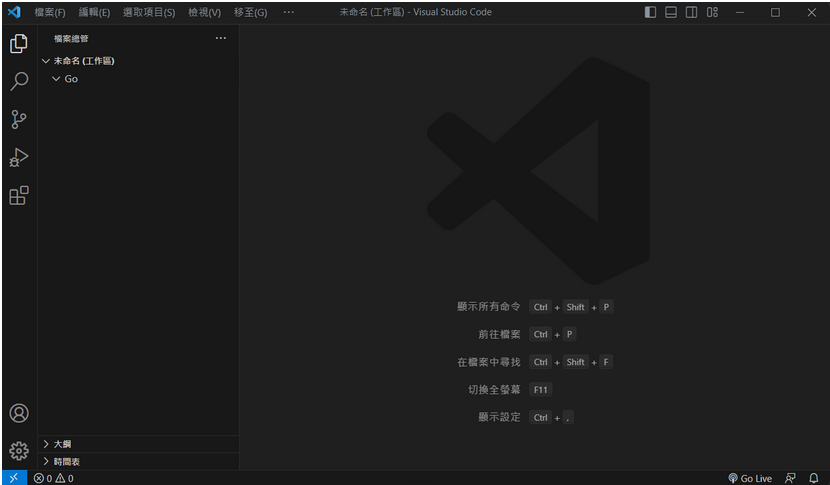Screen dimensions: 830x485
Task: Open the 移至(G) menu
Action: pos(250,12)
